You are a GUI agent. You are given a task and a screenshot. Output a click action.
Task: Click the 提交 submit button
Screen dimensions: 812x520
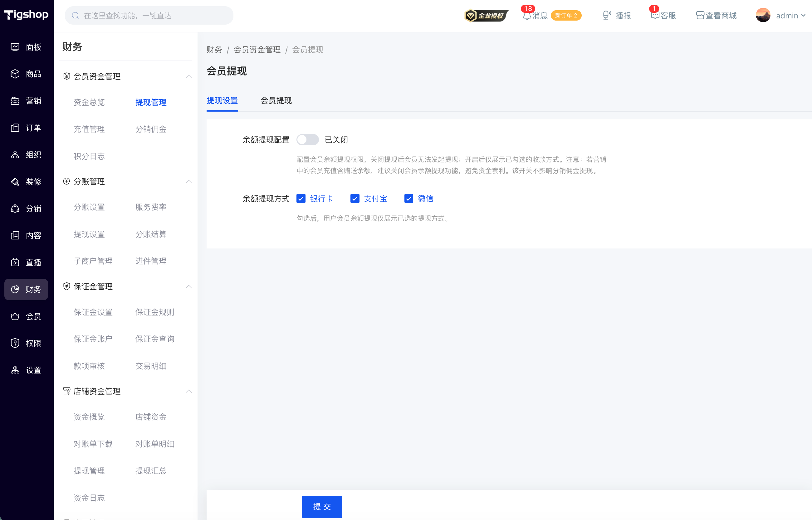coord(322,507)
